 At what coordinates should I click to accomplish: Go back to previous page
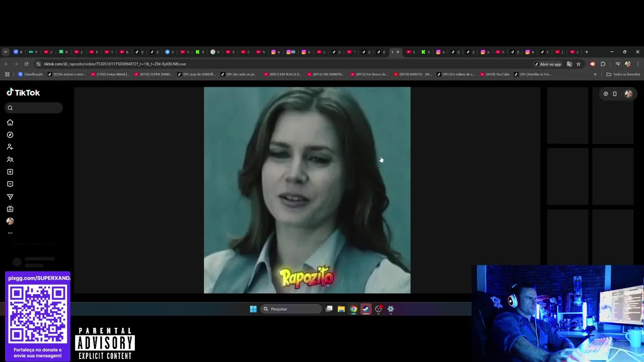coord(6,64)
